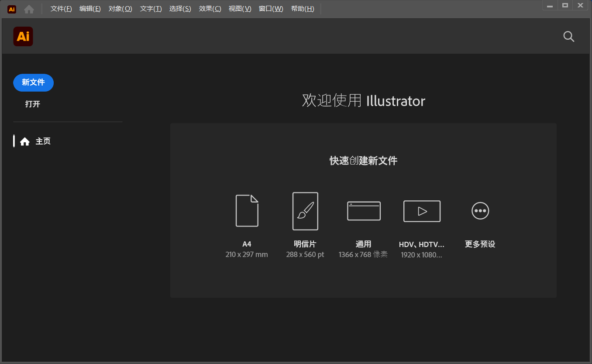
Task: Open the 文字(T) menu
Action: coord(151,8)
